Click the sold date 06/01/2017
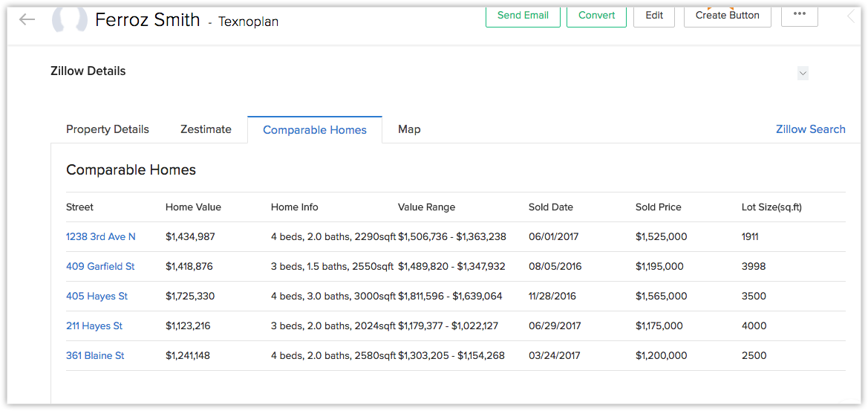Image resolution: width=868 pixels, height=411 pixels. click(554, 236)
